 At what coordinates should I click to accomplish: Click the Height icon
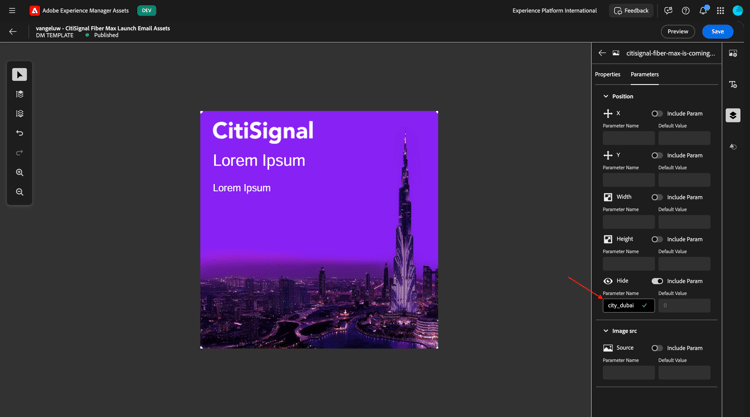click(x=608, y=239)
